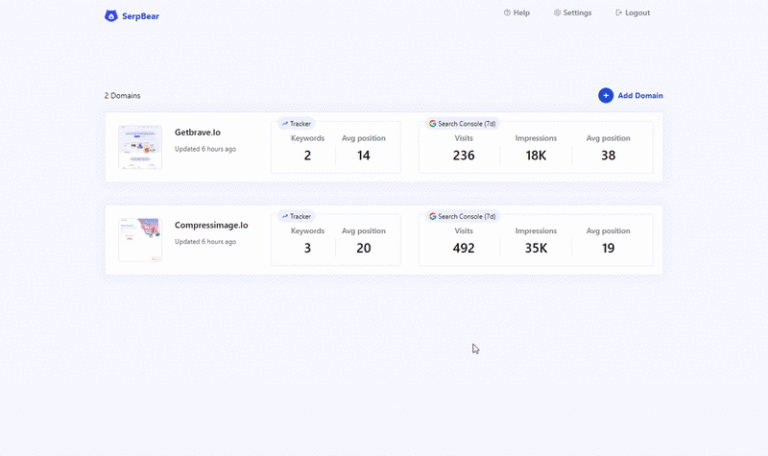Click the Settings gear icon
The height and width of the screenshot is (456, 768).
[x=557, y=13]
